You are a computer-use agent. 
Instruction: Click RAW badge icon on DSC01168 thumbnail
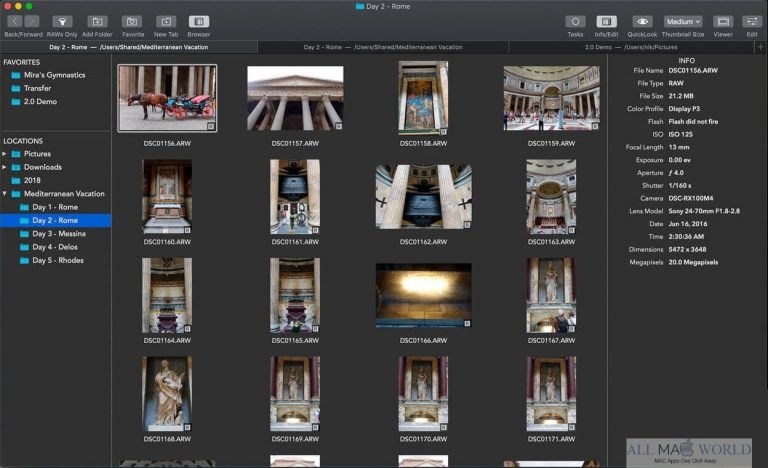187,427
